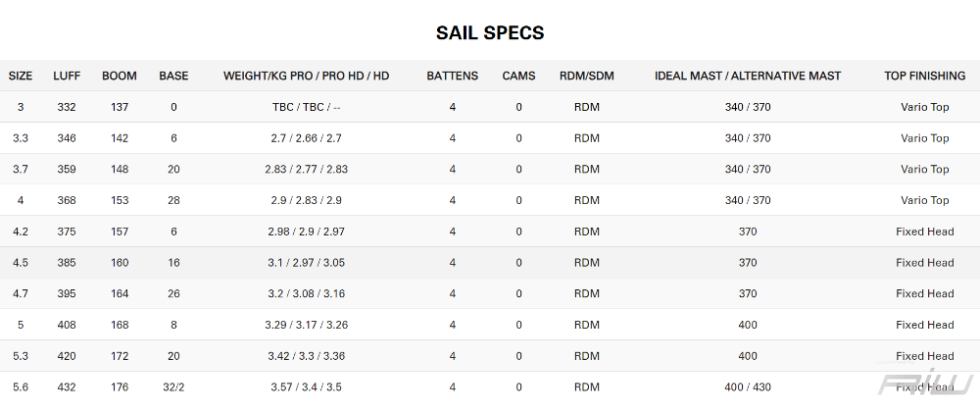Click the RDM/SDM column header
The image size is (980, 412).
click(x=587, y=76)
